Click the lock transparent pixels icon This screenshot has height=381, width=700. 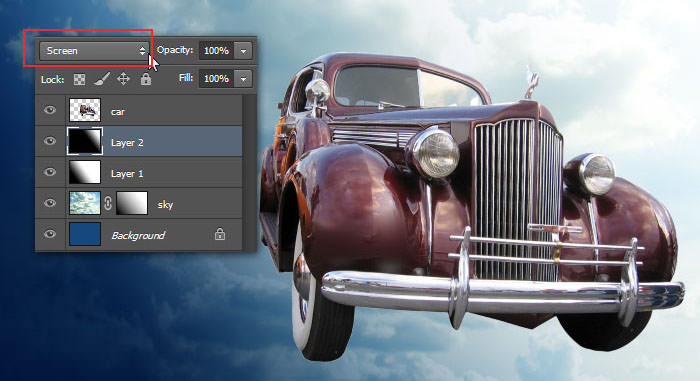coord(79,80)
